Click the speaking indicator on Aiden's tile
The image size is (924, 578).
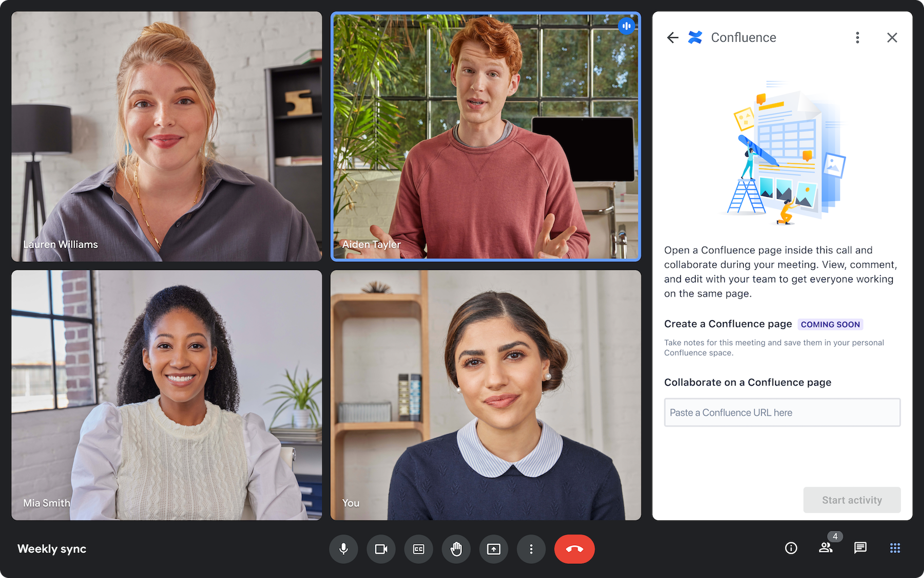tap(626, 26)
